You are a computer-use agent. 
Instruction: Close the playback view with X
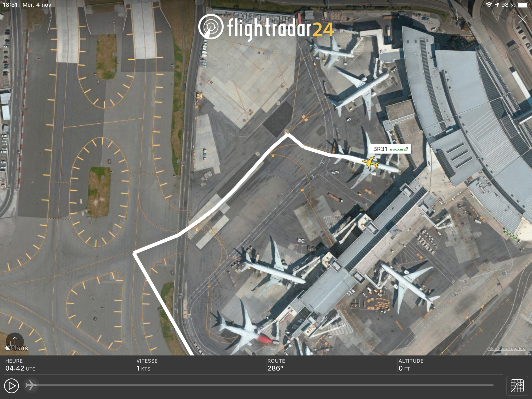pyautogui.click(x=522, y=19)
